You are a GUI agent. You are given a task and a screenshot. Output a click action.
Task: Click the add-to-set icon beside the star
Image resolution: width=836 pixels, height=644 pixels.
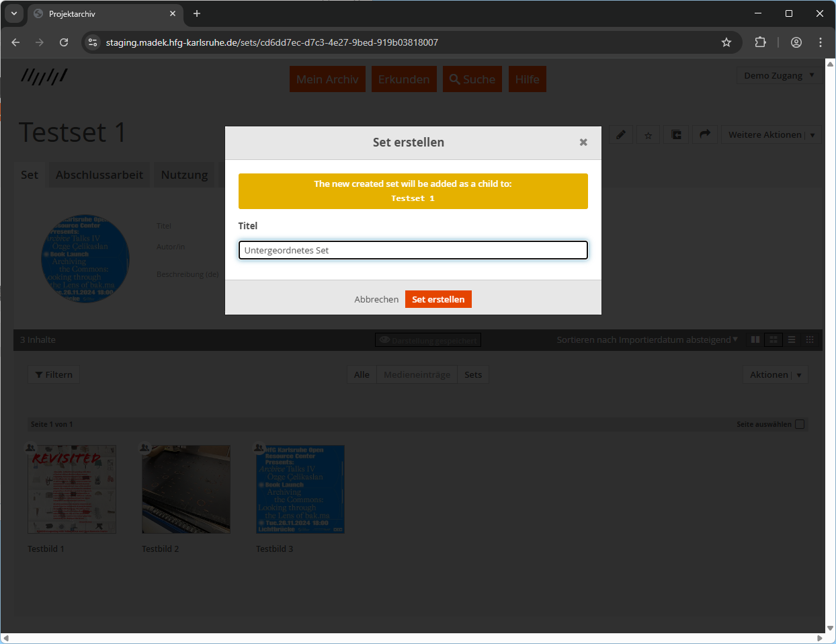tap(676, 135)
